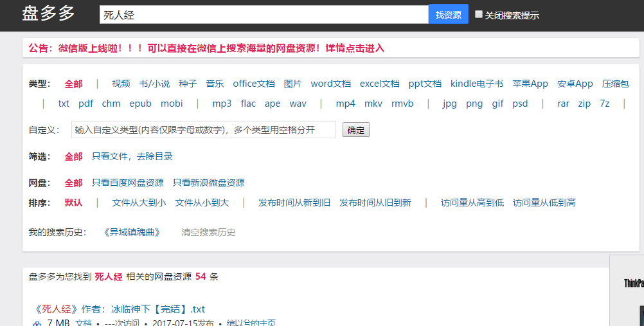Choose the mkv video format

[x=373, y=104]
